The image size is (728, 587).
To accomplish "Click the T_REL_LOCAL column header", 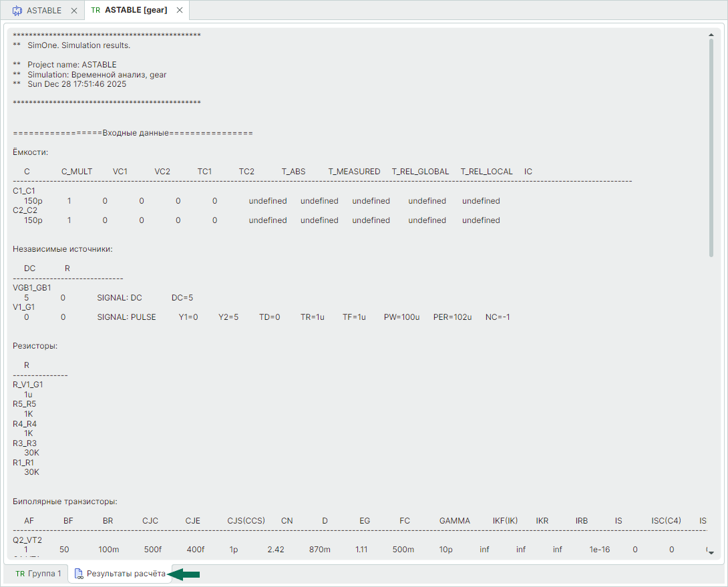I will point(487,172).
